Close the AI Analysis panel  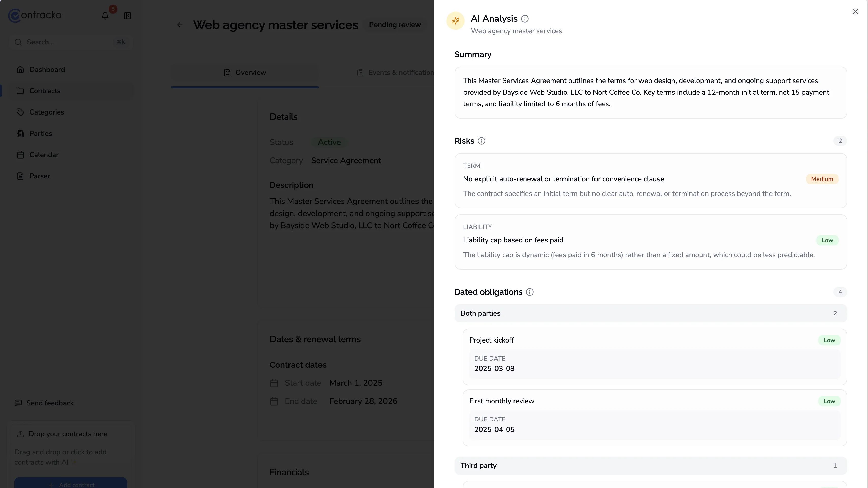[855, 12]
